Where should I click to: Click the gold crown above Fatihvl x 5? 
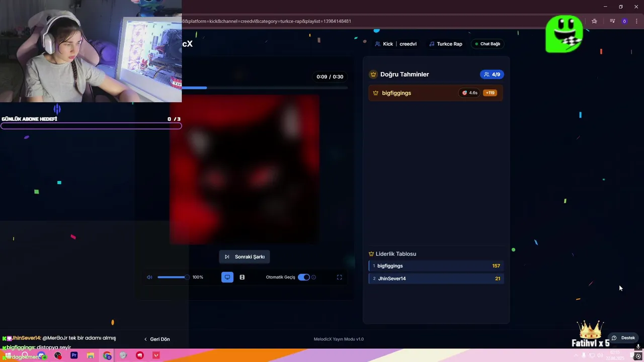click(591, 330)
